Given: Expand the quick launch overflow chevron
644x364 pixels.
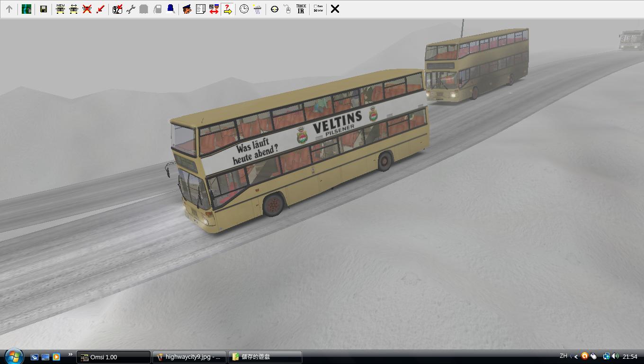Looking at the screenshot, I should coord(71,355).
